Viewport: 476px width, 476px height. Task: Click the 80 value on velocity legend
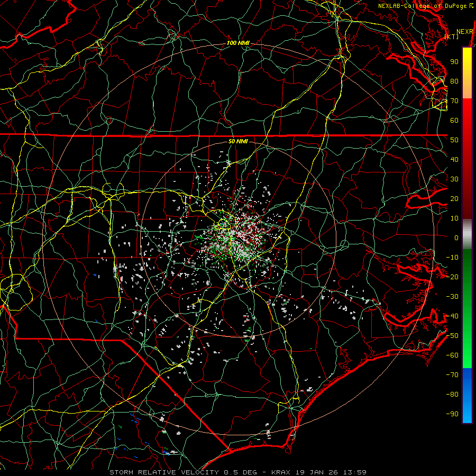(x=454, y=81)
